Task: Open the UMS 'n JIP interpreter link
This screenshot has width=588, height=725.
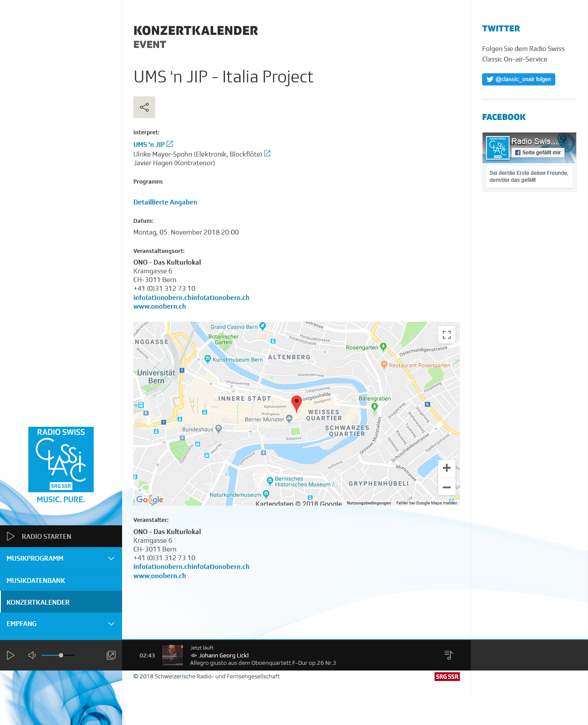Action: pos(149,144)
